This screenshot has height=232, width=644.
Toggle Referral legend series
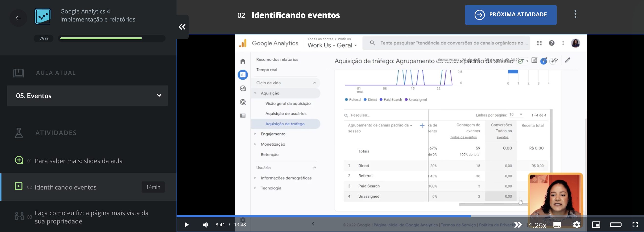[353, 99]
